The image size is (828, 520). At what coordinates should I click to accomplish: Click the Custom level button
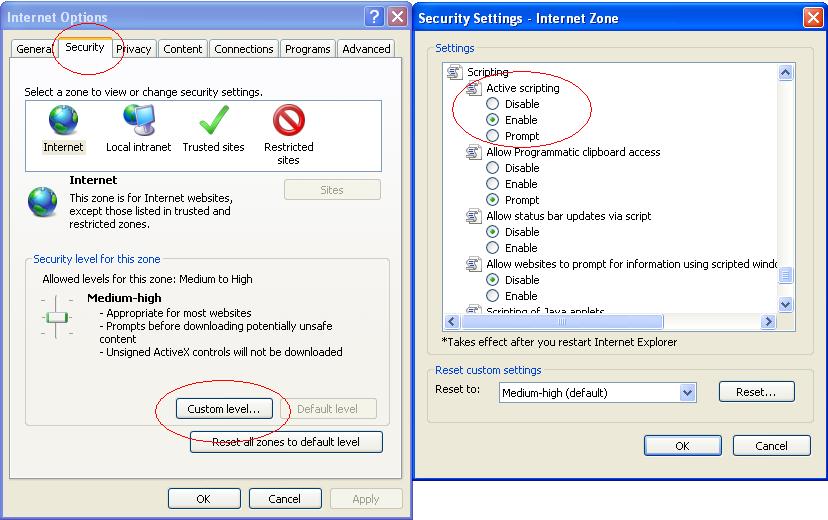click(224, 409)
